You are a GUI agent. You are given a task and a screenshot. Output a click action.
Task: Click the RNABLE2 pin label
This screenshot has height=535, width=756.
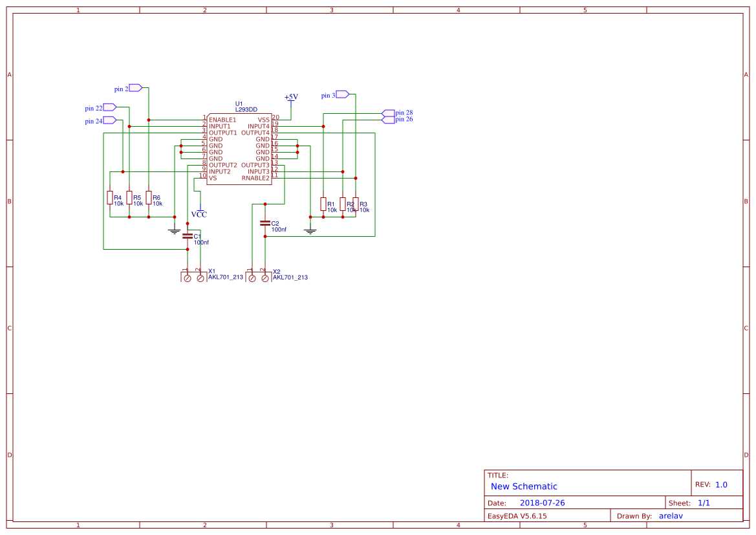(255, 178)
